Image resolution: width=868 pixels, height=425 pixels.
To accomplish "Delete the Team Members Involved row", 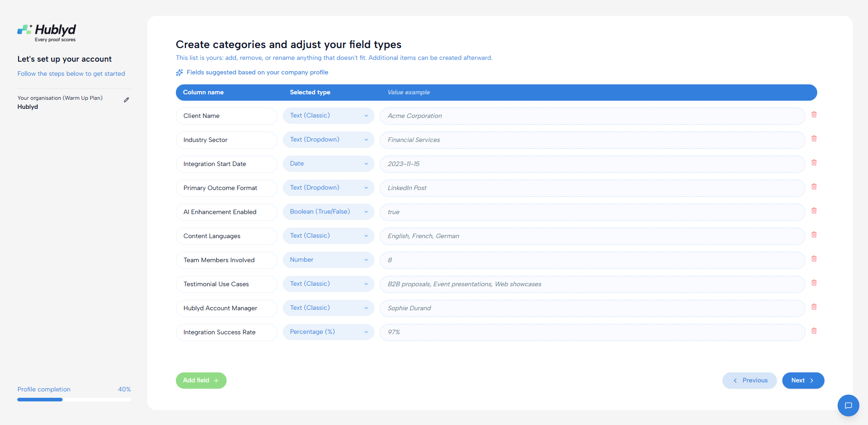I will pos(814,259).
